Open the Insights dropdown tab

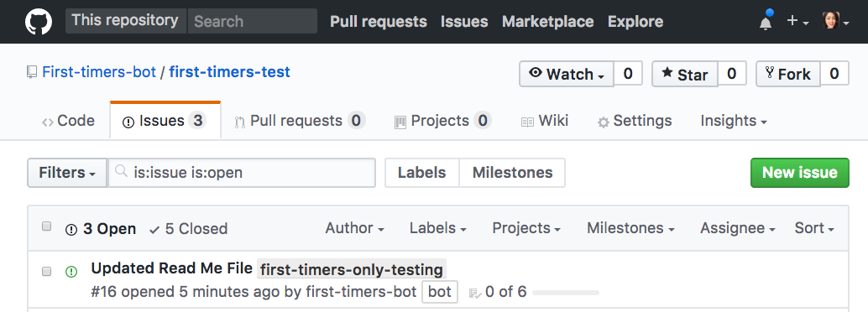point(734,121)
